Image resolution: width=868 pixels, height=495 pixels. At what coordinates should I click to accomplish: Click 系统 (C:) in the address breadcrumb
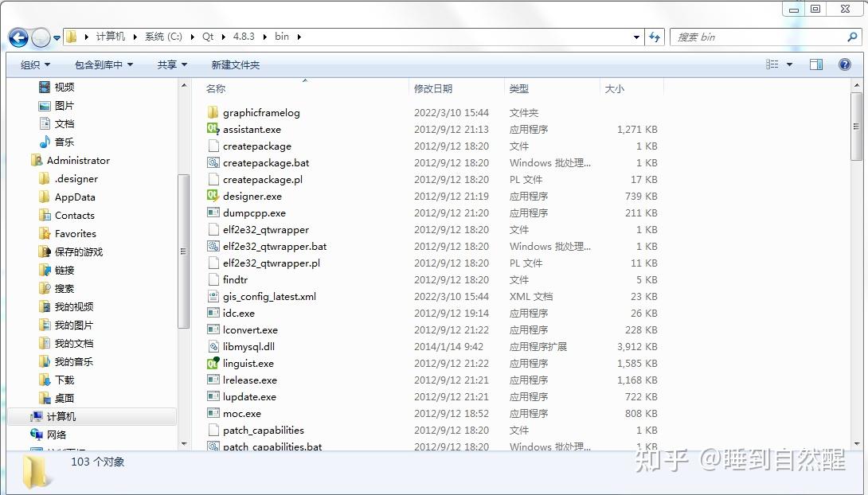click(163, 37)
